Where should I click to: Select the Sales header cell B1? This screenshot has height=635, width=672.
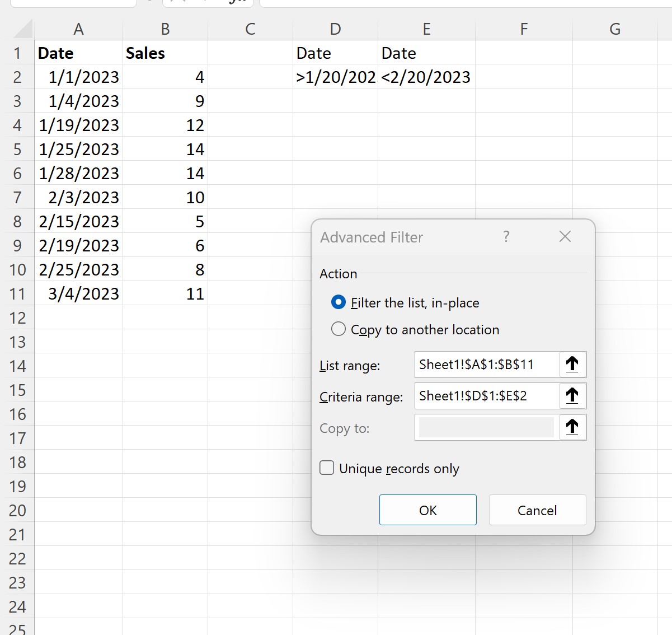[x=165, y=53]
